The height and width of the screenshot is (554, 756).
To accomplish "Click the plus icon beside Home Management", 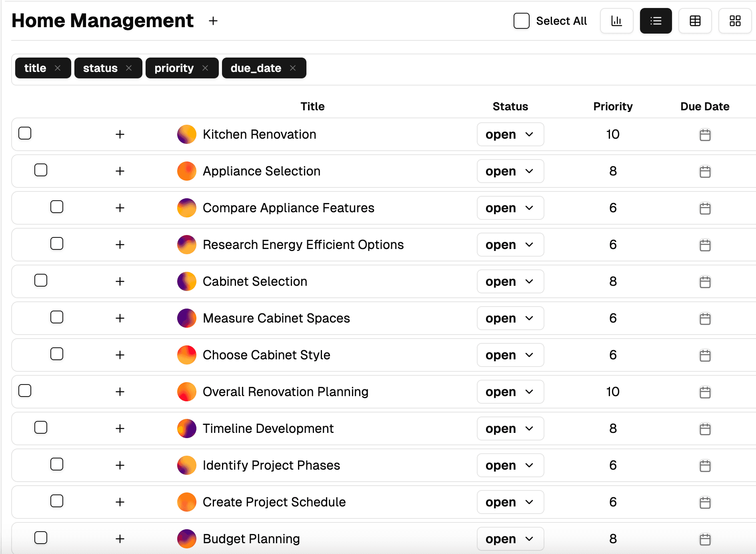I will click(213, 21).
